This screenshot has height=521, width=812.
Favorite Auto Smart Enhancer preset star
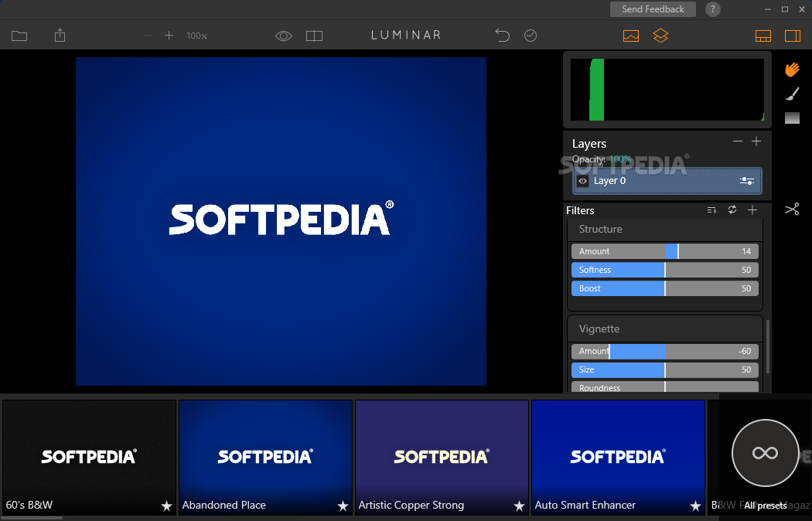pyautogui.click(x=695, y=506)
